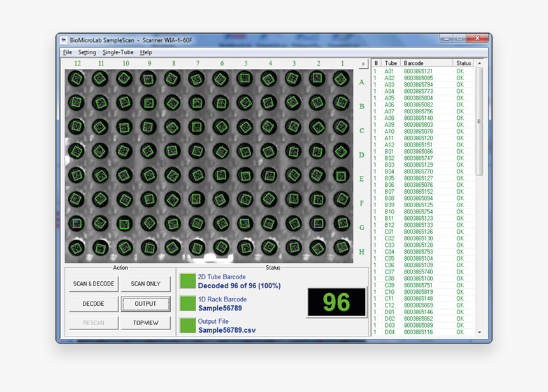This screenshot has height=392, width=548.
Task: Click the rack barcode value Sample56789
Action: 220,308
